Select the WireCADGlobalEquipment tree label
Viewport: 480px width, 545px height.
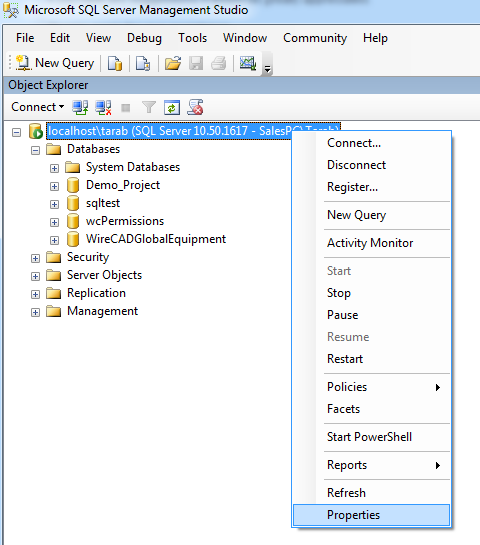156,239
